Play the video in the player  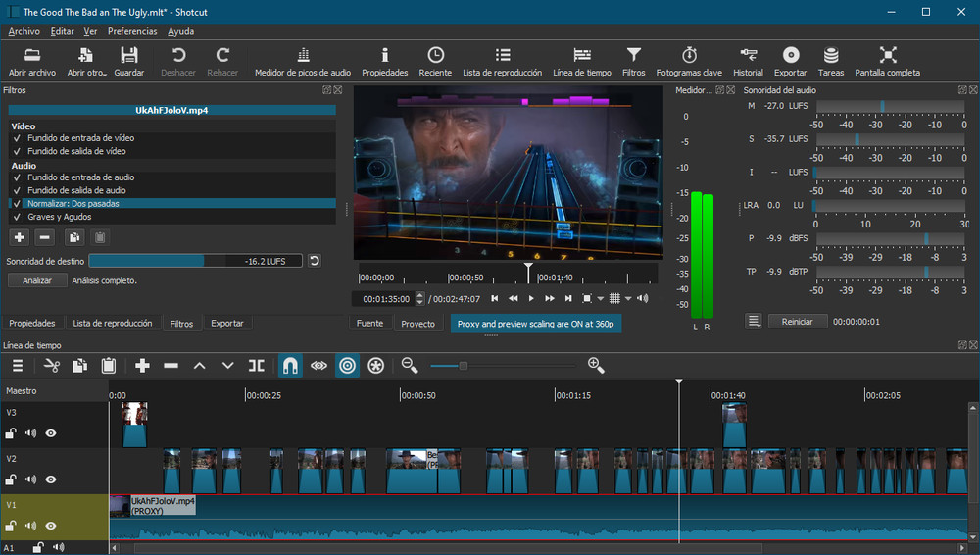click(x=531, y=298)
